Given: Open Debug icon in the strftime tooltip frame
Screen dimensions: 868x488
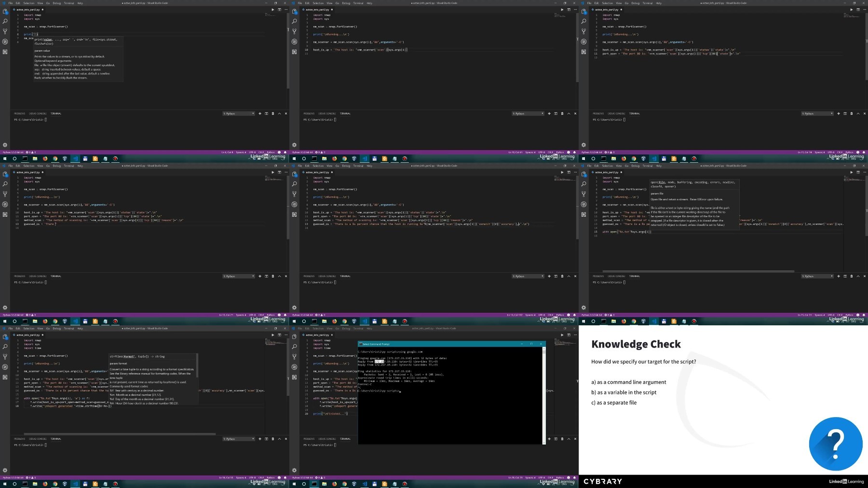Looking at the screenshot, I should 5,367.
